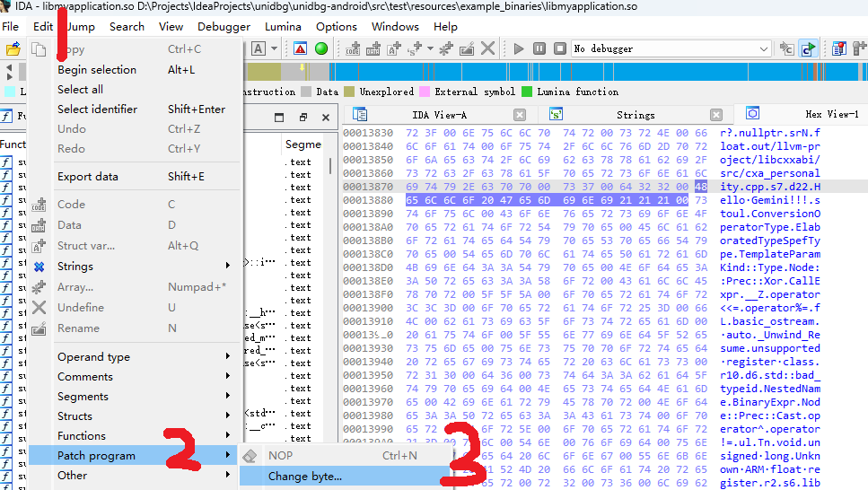Click the Lumina function green legend swatch
This screenshot has width=868, height=490.
pyautogui.click(x=527, y=92)
